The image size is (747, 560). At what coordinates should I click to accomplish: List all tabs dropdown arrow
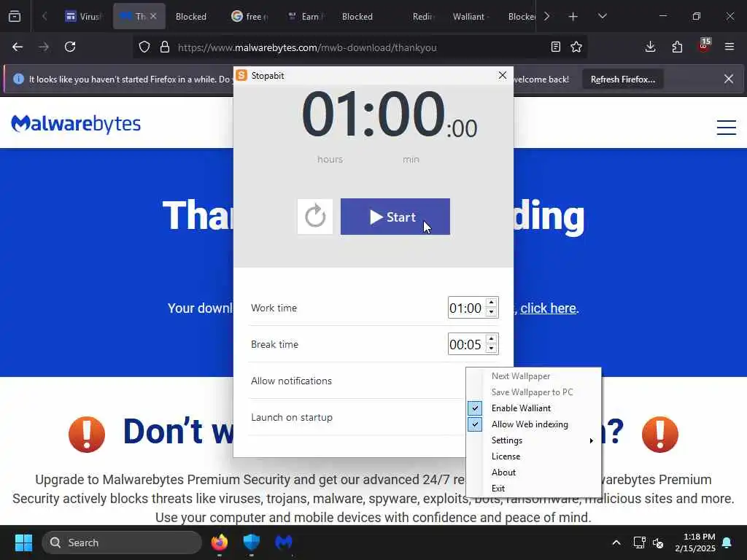pos(602,16)
